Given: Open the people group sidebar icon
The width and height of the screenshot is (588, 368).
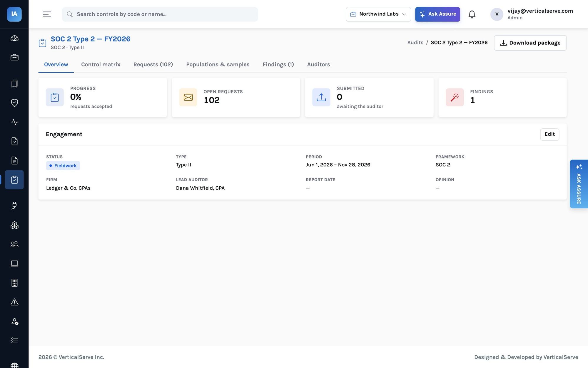Looking at the screenshot, I should (x=14, y=244).
